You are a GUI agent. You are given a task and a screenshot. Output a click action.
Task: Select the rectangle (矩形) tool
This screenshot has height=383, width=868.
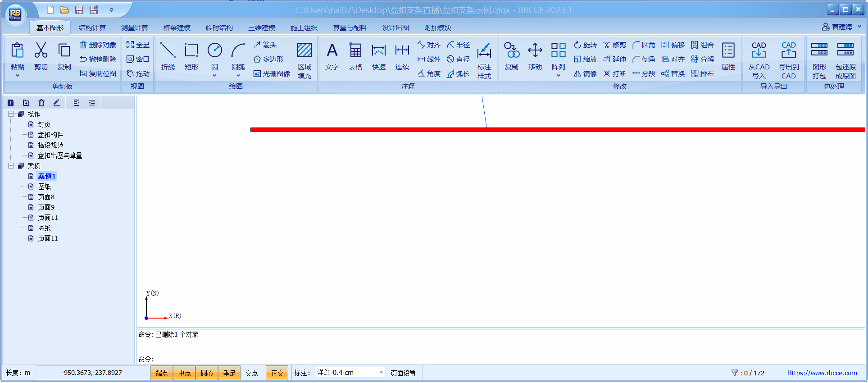[x=191, y=56]
